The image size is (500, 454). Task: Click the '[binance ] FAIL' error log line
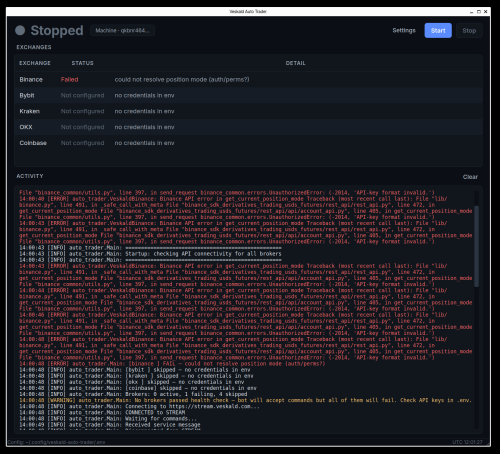[172, 363]
